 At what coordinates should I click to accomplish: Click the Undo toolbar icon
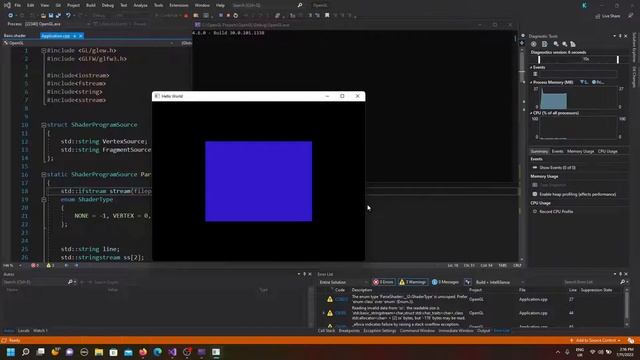[x=68, y=16]
